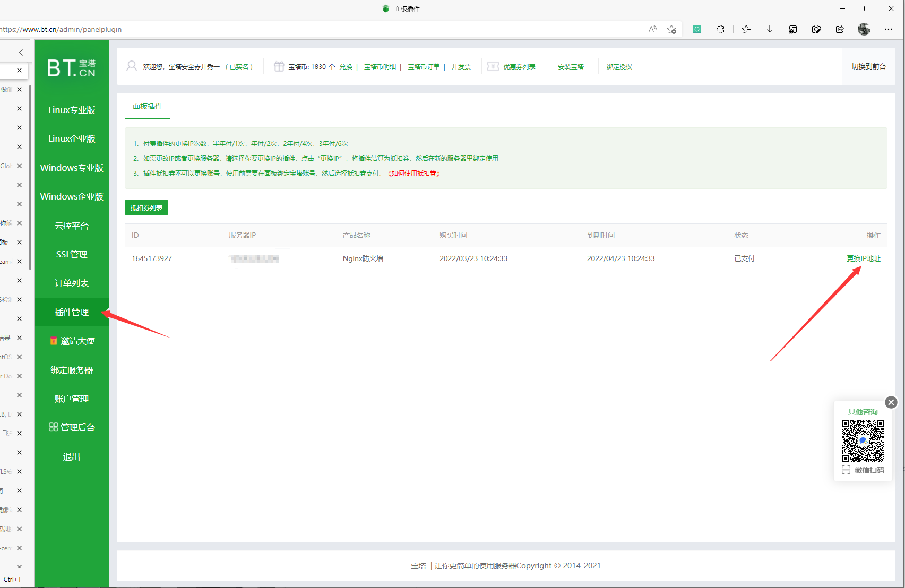
Task: Click the 已支付 status cell
Action: (745, 258)
